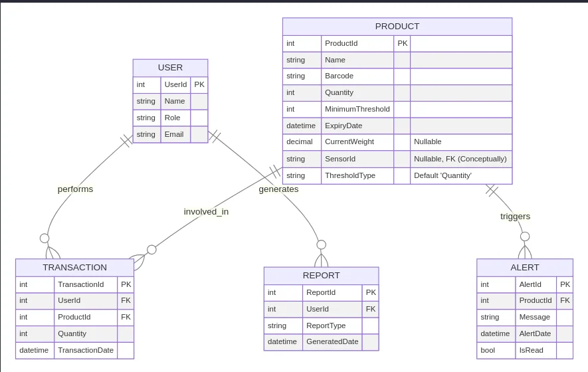Image resolution: width=588 pixels, height=372 pixels.
Task: Click the ProductId attribute in PRODUCT
Action: [x=342, y=43]
